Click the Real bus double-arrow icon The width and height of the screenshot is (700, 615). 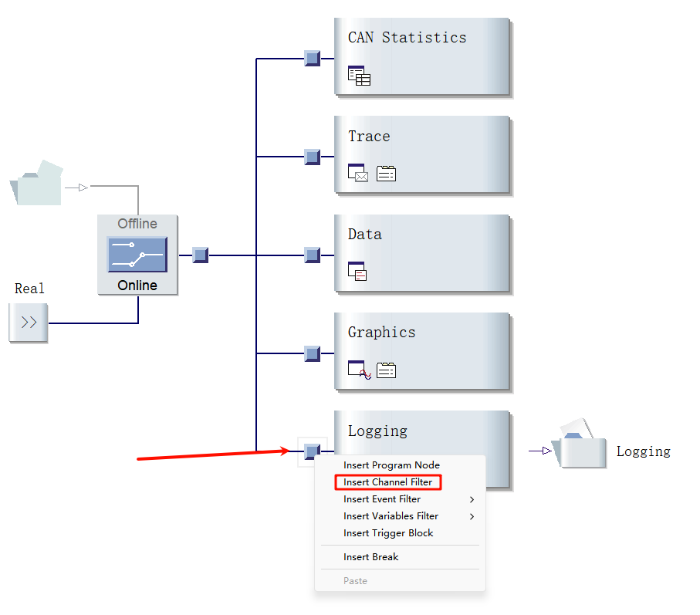(29, 323)
